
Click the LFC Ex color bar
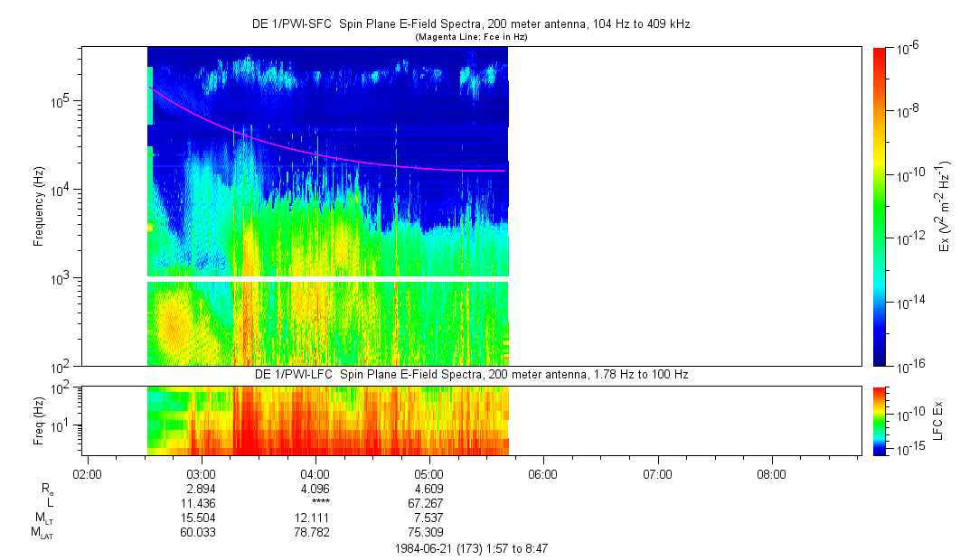880,420
